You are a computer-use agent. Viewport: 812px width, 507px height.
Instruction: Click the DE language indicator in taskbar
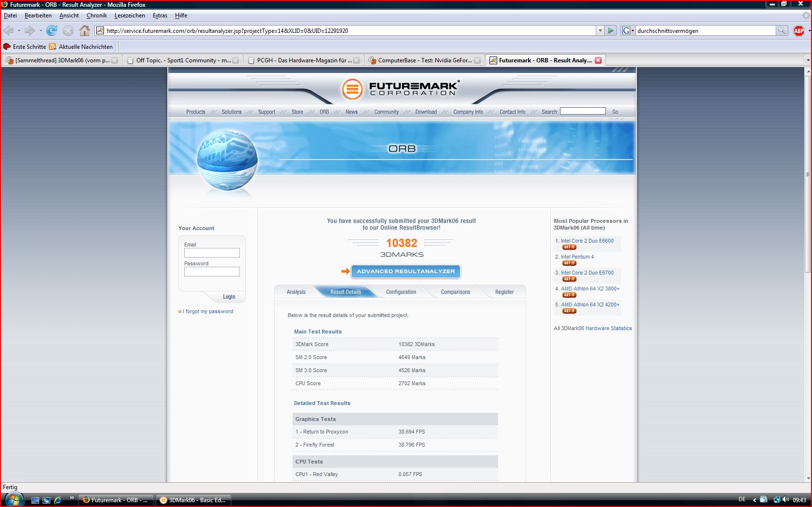(x=742, y=500)
